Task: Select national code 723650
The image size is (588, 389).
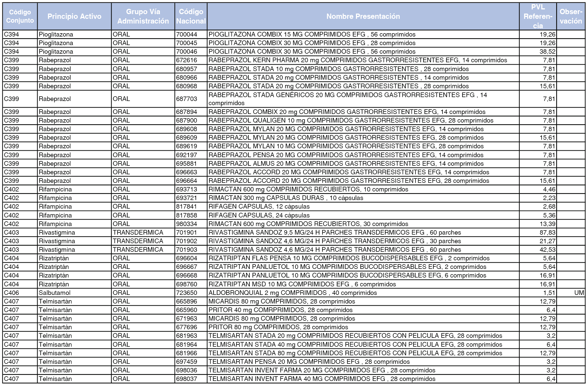Action: tap(191, 293)
